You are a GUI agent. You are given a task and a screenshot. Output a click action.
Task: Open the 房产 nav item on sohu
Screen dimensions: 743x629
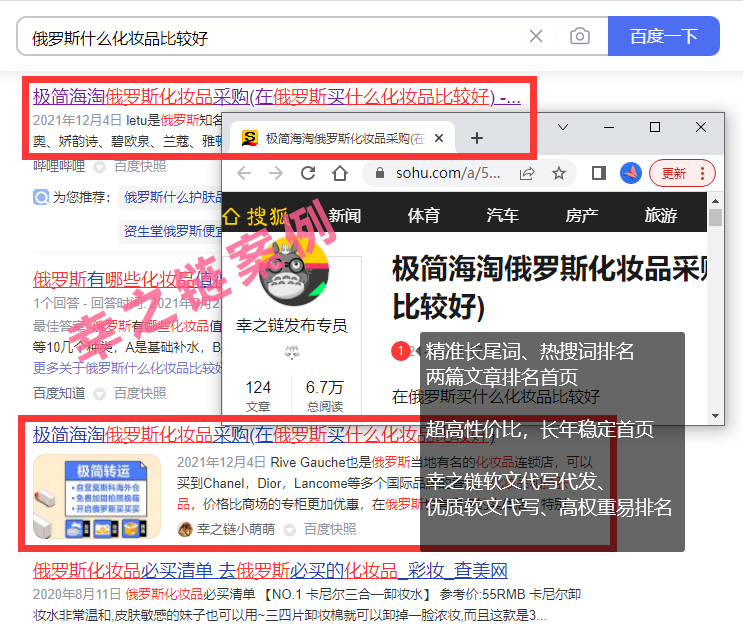[581, 216]
